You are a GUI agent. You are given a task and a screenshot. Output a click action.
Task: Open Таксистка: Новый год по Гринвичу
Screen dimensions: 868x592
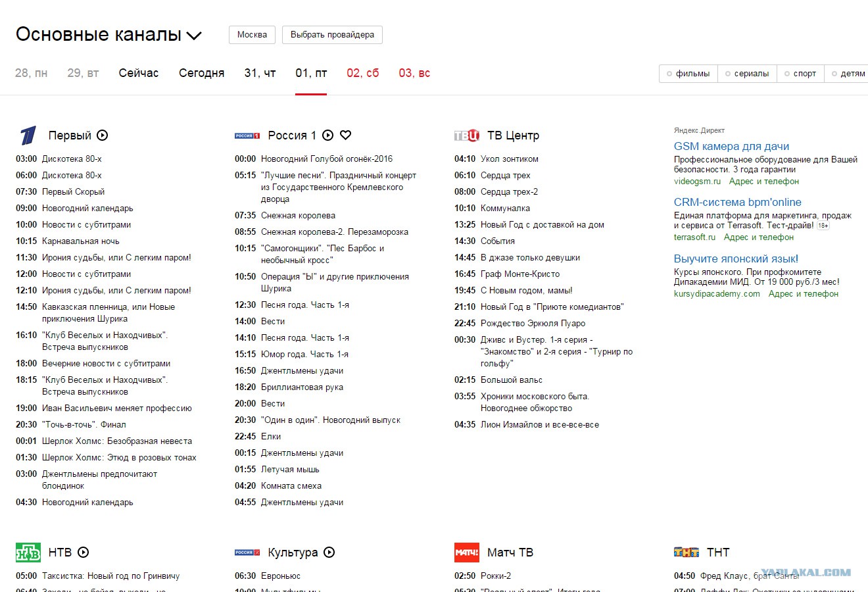click(x=110, y=576)
